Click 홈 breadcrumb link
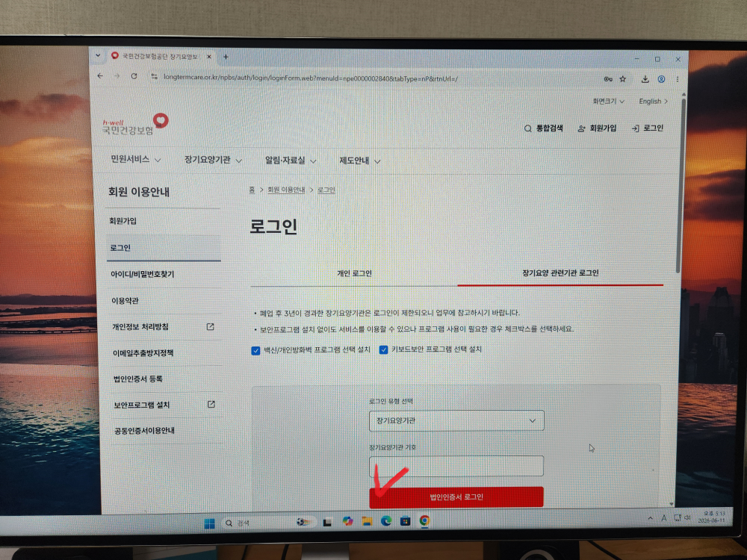This screenshot has height=560, width=747. pos(252,190)
